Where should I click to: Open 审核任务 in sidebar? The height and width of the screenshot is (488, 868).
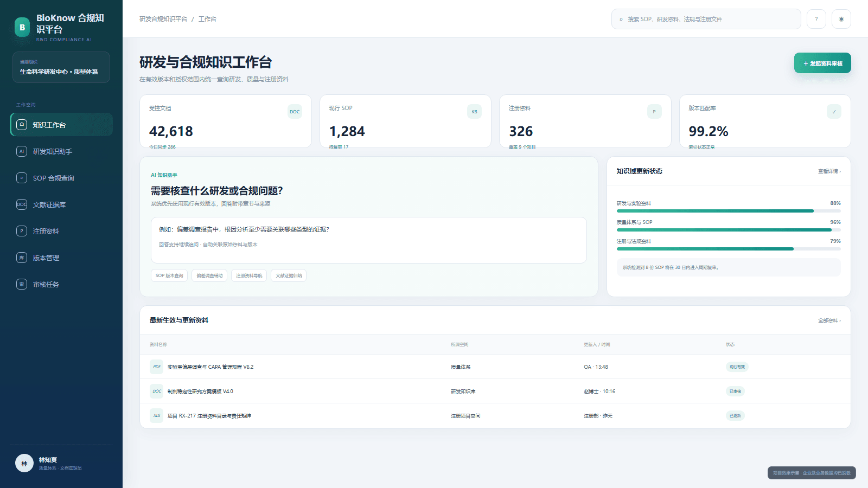pos(61,284)
